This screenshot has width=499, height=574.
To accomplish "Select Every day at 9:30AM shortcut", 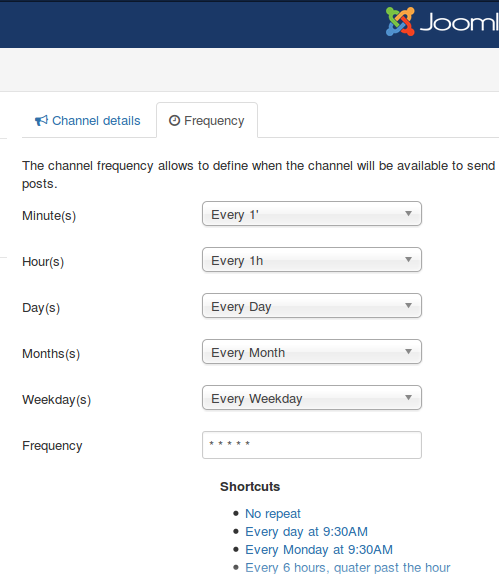I will pyautogui.click(x=306, y=532).
